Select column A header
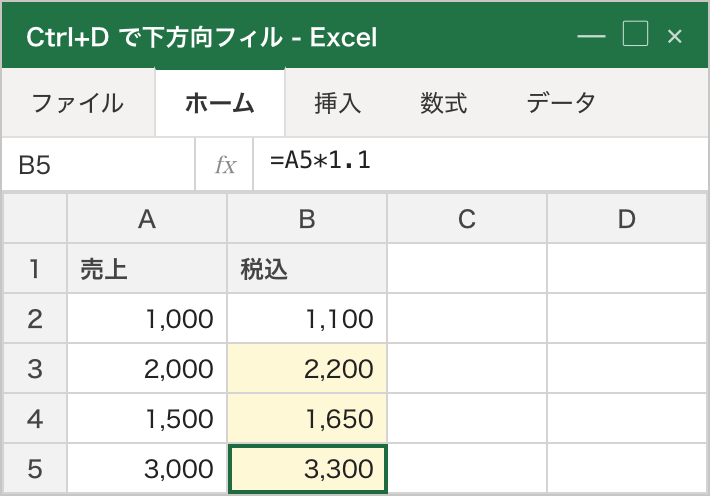 [147, 219]
